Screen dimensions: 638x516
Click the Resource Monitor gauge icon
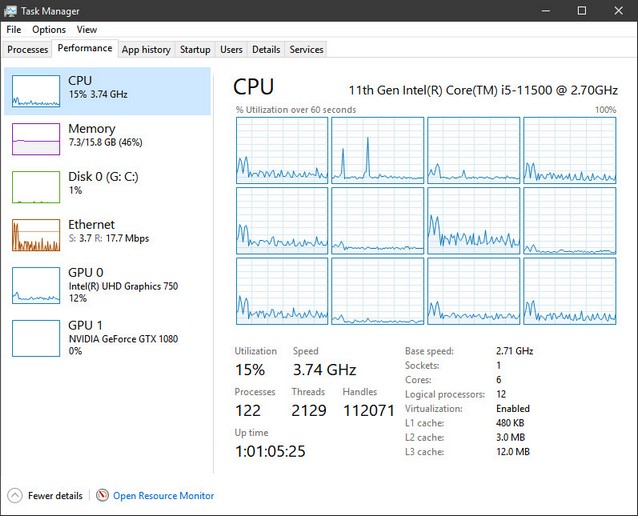[x=102, y=496]
